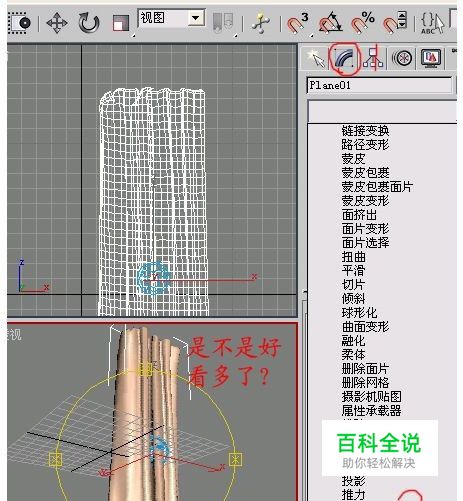Toggle the 3D Snaps magnet
The width and height of the screenshot is (463, 501).
pyautogui.click(x=297, y=23)
